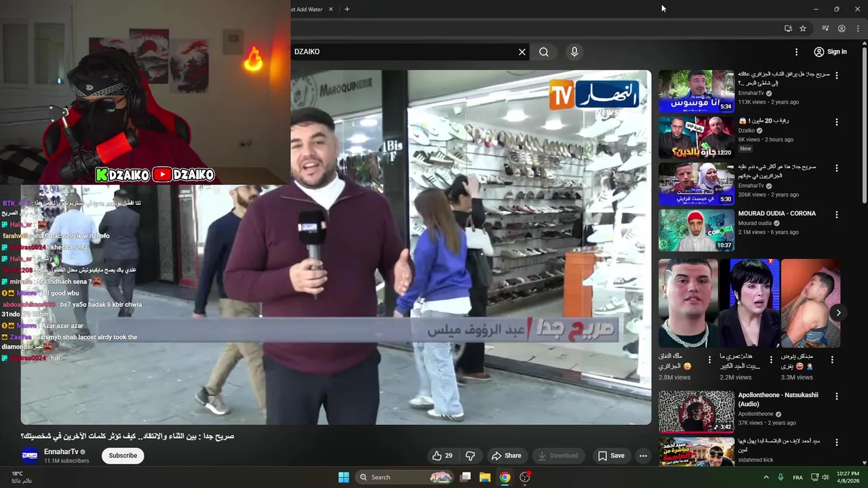Click the main video player
Screen dimensions: 868x488
coord(336,247)
